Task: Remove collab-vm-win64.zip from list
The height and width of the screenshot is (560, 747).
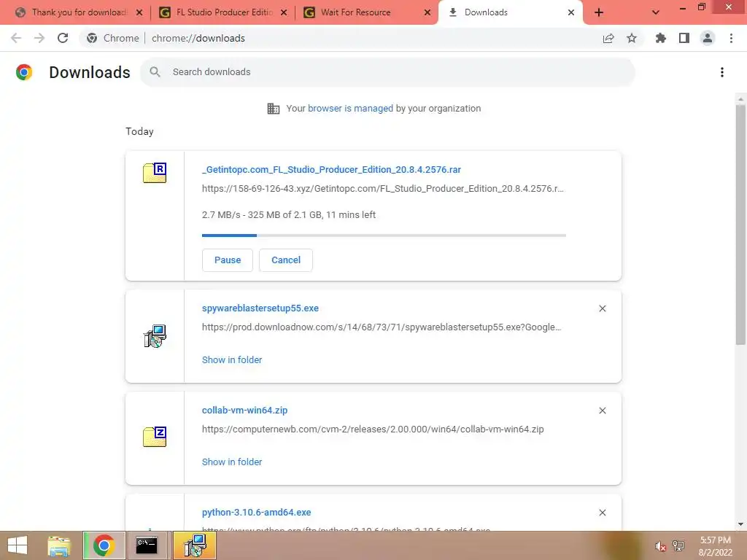Action: click(x=602, y=411)
